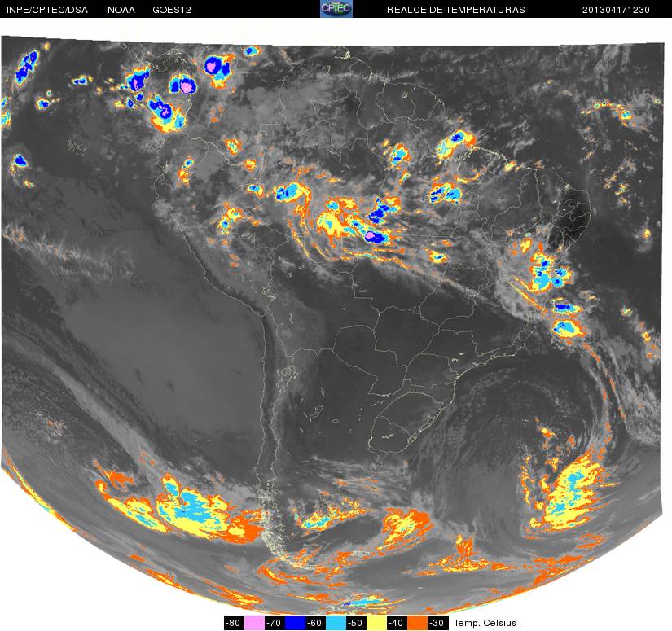
Task: Click the light blue legend swatch
Action: 336,623
